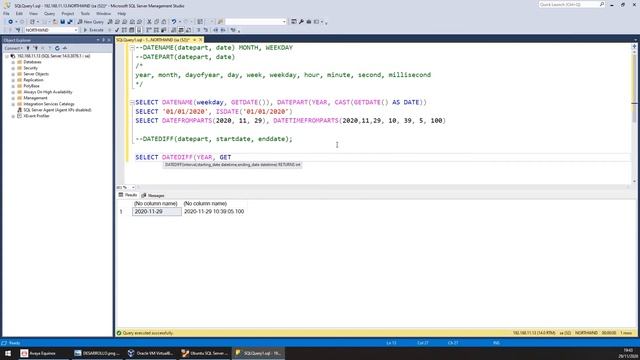Switch to the Messages tab

(153, 196)
